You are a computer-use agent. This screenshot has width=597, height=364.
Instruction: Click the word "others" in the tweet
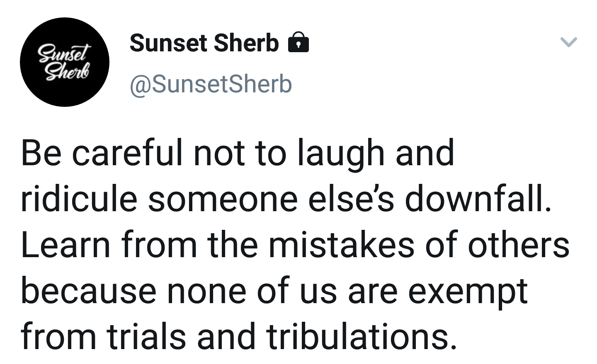pyautogui.click(x=519, y=244)
